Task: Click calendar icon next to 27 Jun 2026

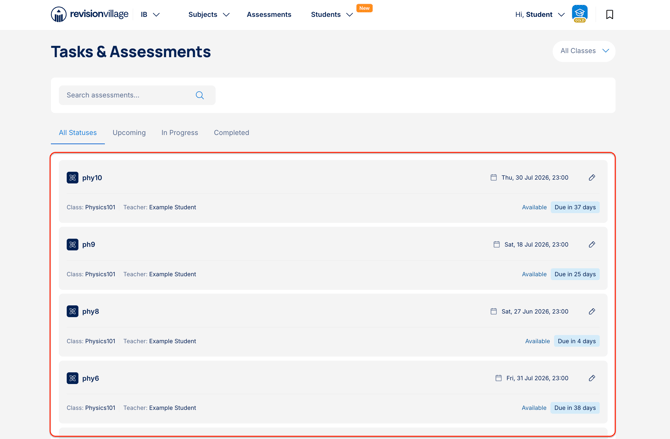Action: 494,311
